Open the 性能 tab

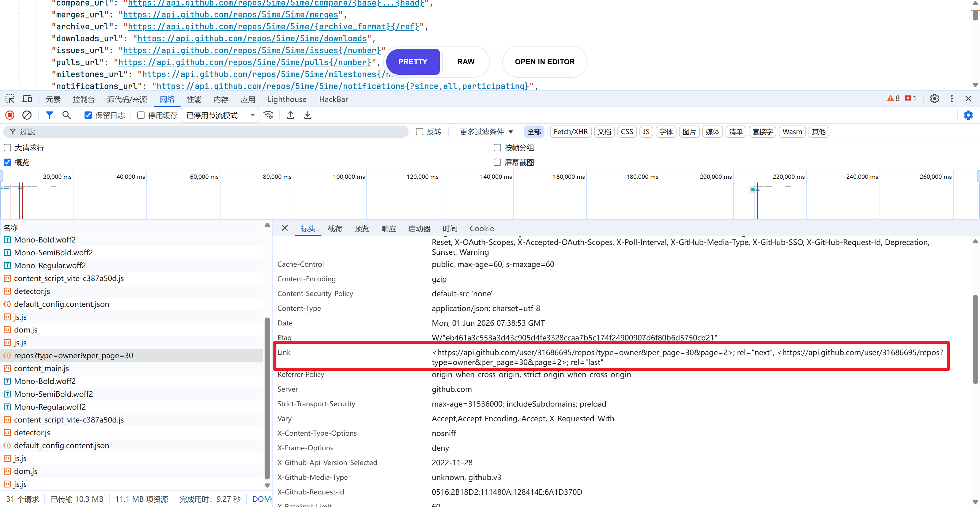[194, 99]
